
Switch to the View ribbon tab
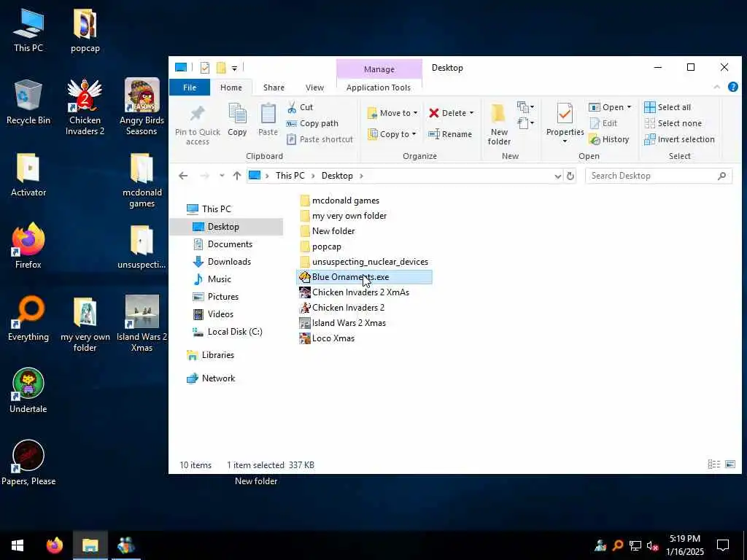coord(314,87)
